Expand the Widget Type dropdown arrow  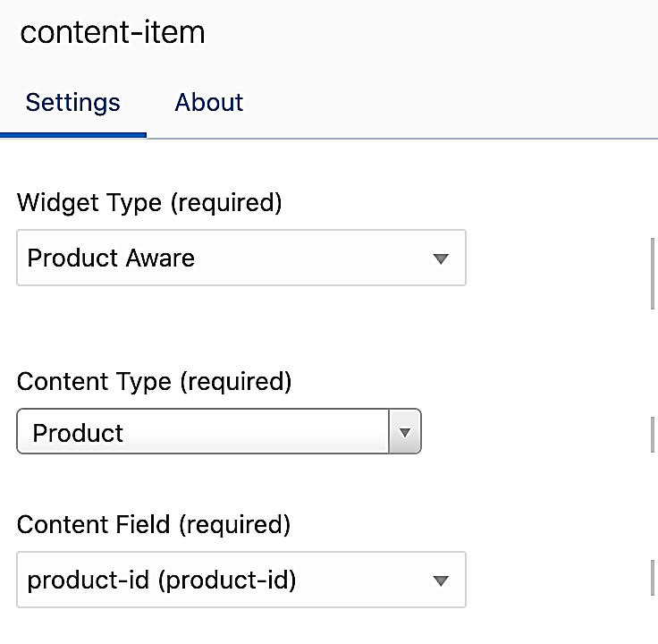coord(439,258)
